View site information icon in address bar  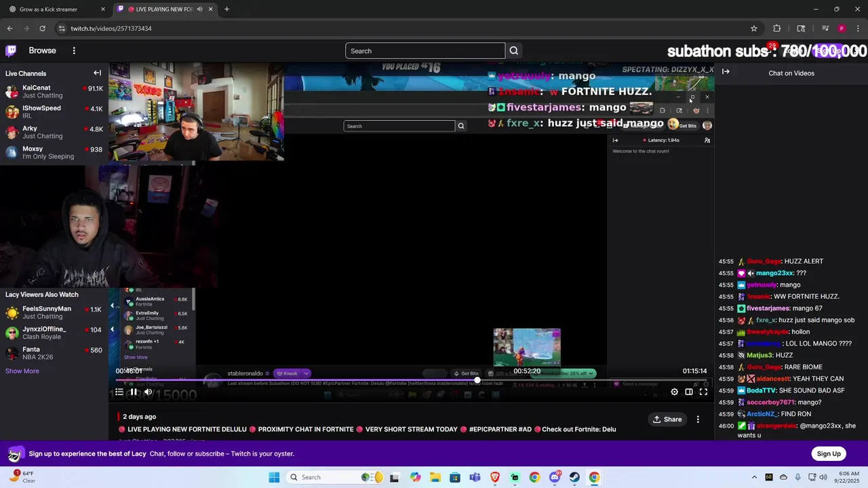pos(62,28)
